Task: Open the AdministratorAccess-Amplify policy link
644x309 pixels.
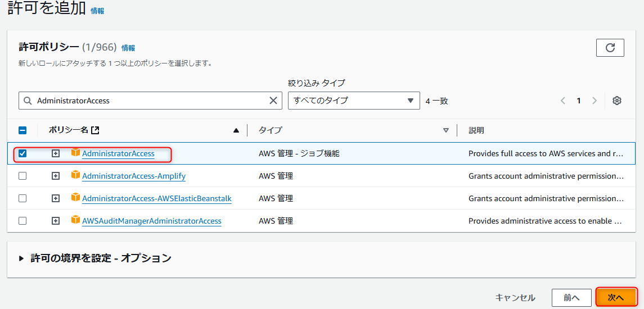Action: (x=134, y=176)
